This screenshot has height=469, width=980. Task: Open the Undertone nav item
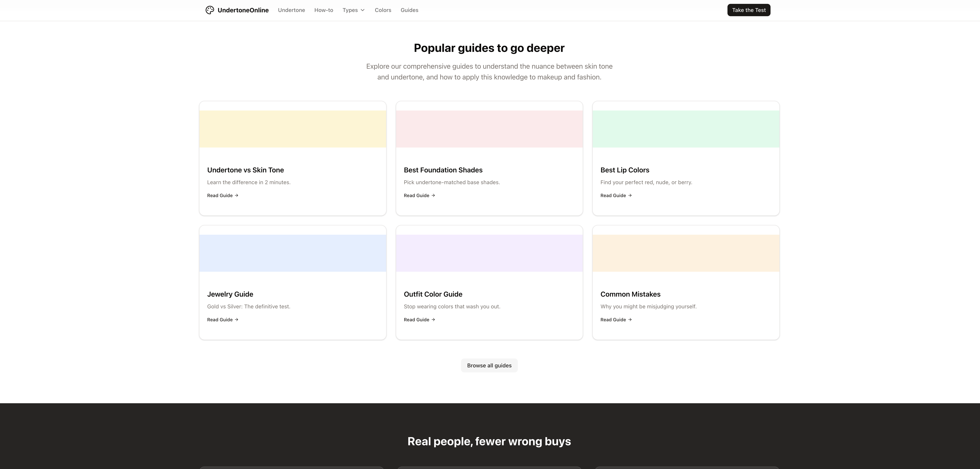pos(291,10)
